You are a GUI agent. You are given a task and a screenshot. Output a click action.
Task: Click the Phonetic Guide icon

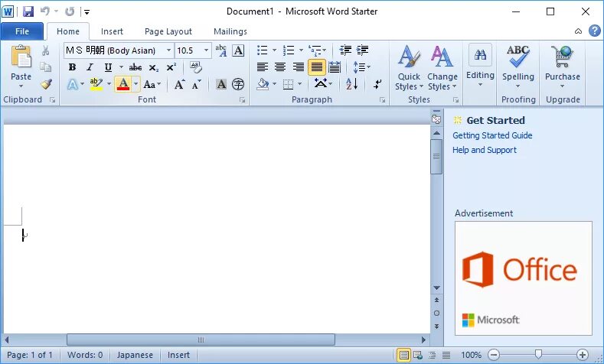click(221, 50)
